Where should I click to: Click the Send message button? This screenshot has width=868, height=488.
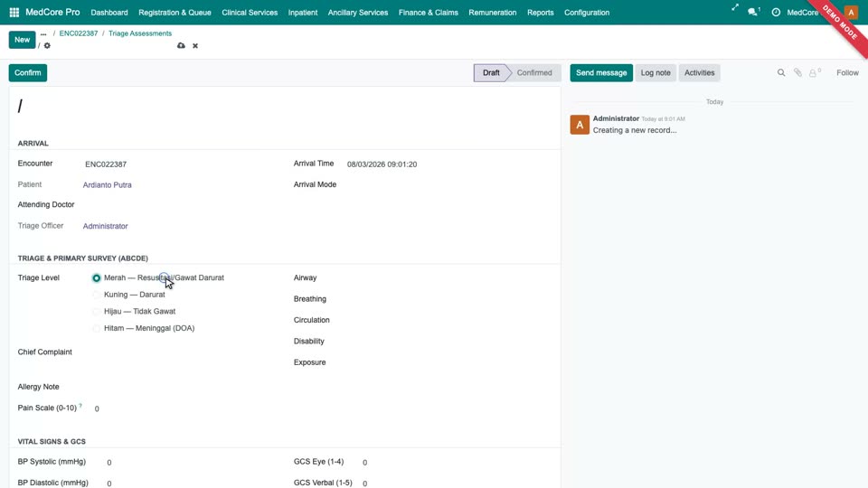pos(601,72)
